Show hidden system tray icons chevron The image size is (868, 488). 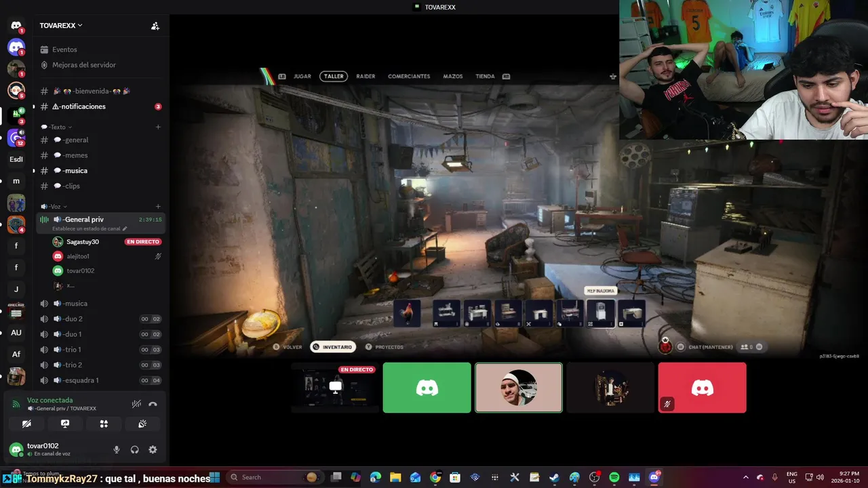coord(746,477)
